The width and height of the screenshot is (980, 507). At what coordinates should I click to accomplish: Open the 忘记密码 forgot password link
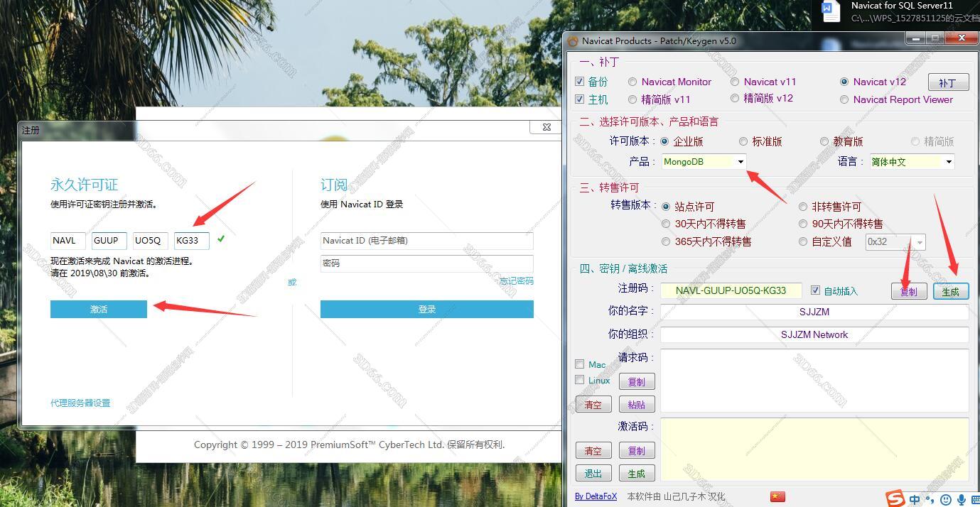[516, 281]
